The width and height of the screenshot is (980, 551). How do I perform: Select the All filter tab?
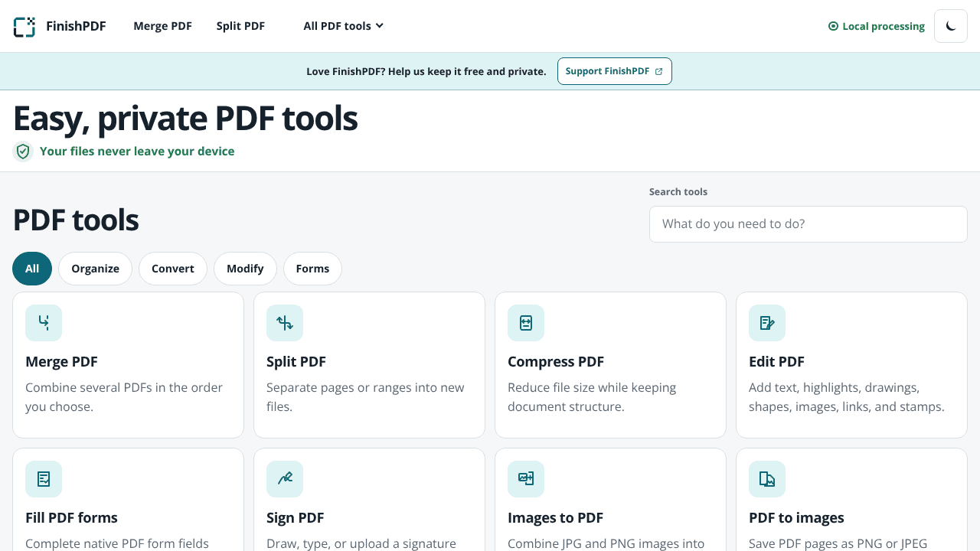(x=32, y=269)
